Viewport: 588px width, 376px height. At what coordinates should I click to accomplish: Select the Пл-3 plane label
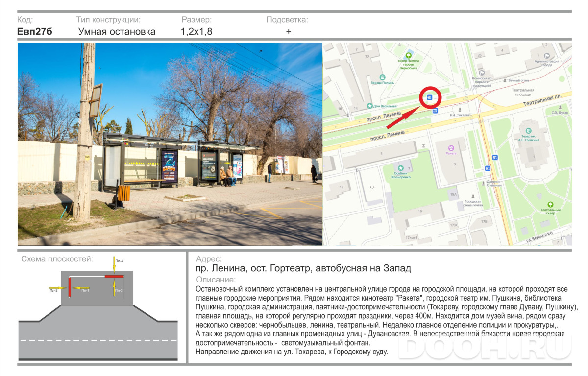(x=119, y=291)
